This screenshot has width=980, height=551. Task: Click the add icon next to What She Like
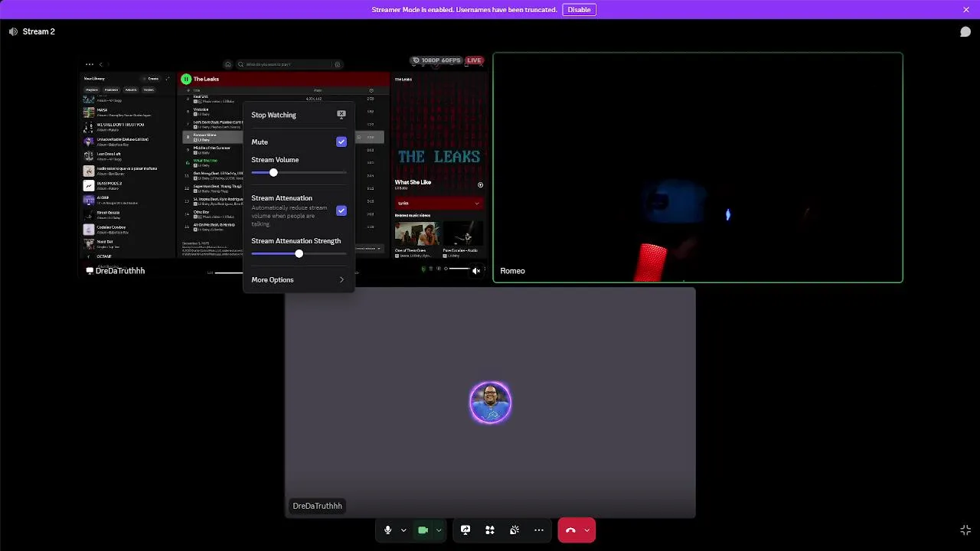click(480, 184)
